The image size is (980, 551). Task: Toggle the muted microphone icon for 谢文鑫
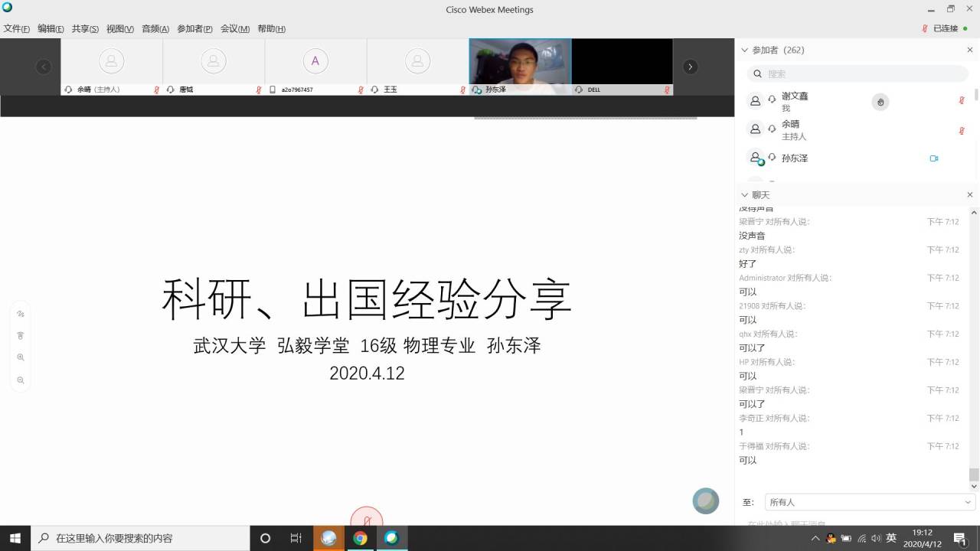(962, 100)
